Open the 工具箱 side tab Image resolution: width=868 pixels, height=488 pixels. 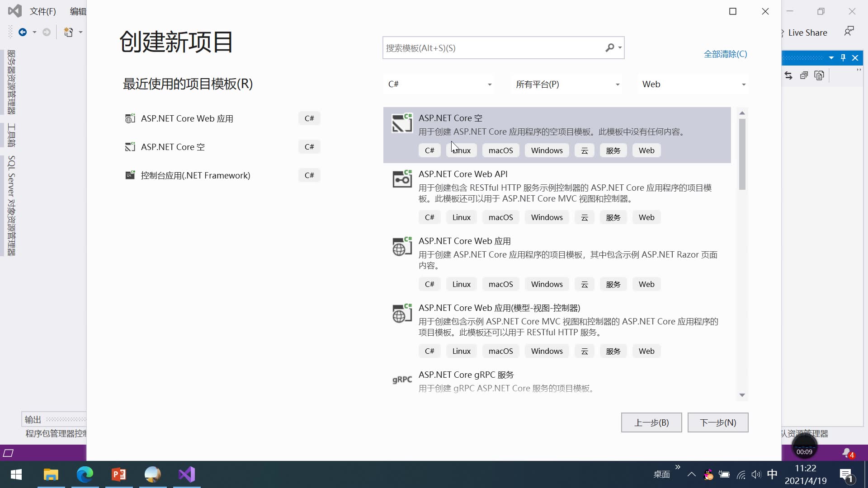pos(11,135)
